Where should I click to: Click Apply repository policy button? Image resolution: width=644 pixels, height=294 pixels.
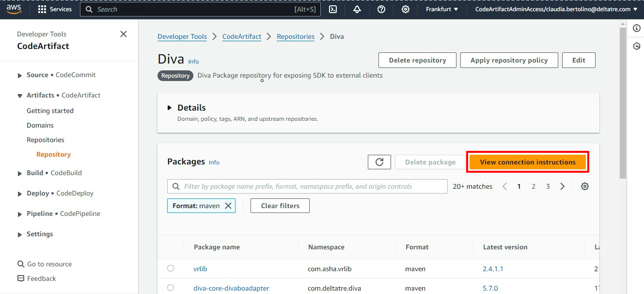[x=509, y=60]
